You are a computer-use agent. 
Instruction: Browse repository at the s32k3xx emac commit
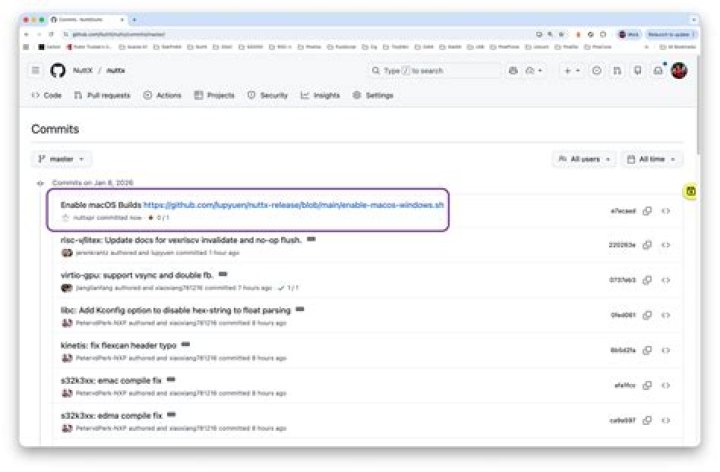(x=665, y=385)
